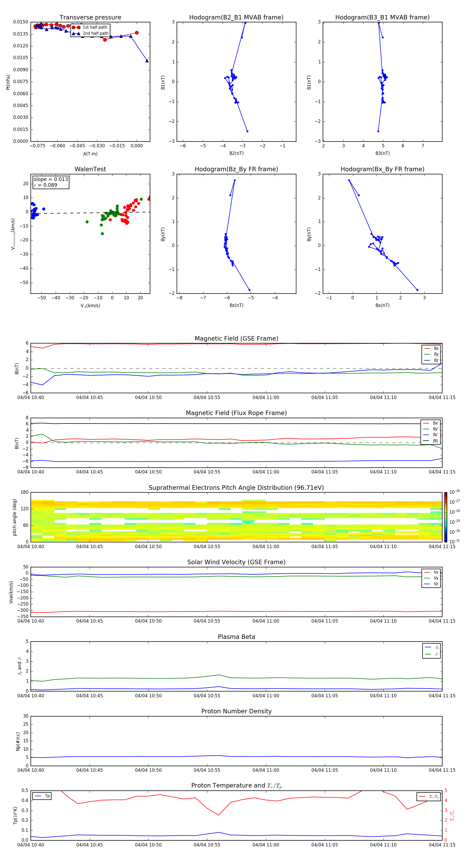Screen dimensions: 473x868
Task: Click the "By'" legend entry in flux rope panel
Action: (431, 429)
